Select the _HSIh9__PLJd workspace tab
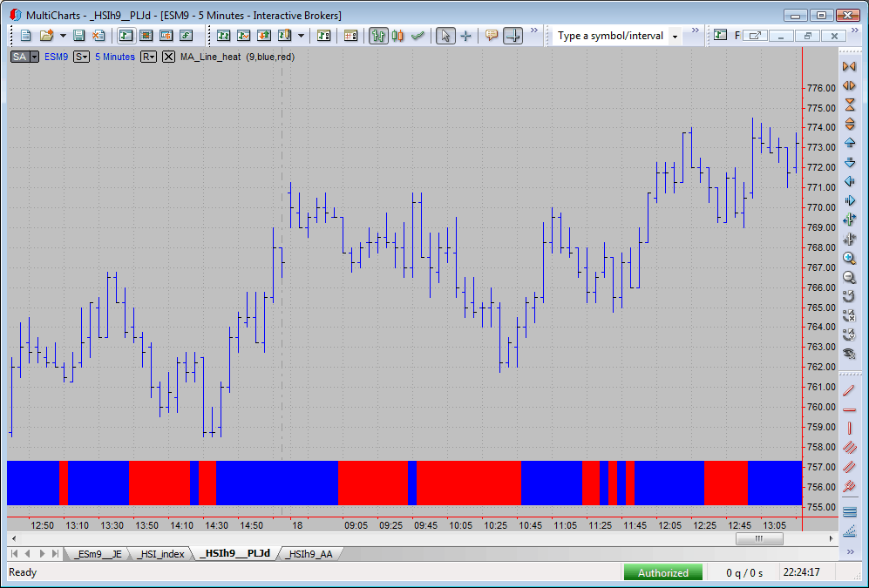 click(235, 553)
